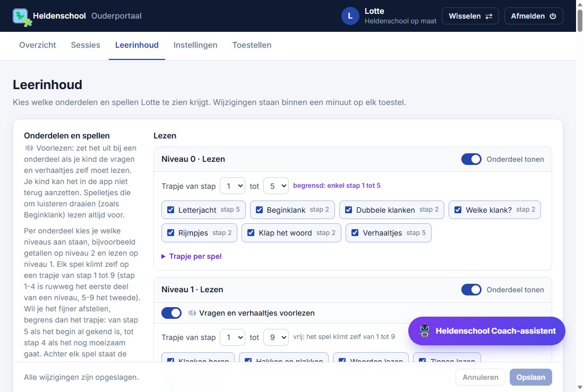Click the power icon in Afmelden
584x392 pixels.
coord(553,16)
